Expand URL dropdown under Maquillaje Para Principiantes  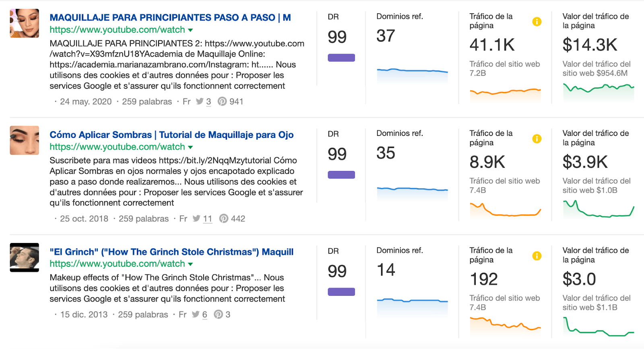tap(190, 30)
